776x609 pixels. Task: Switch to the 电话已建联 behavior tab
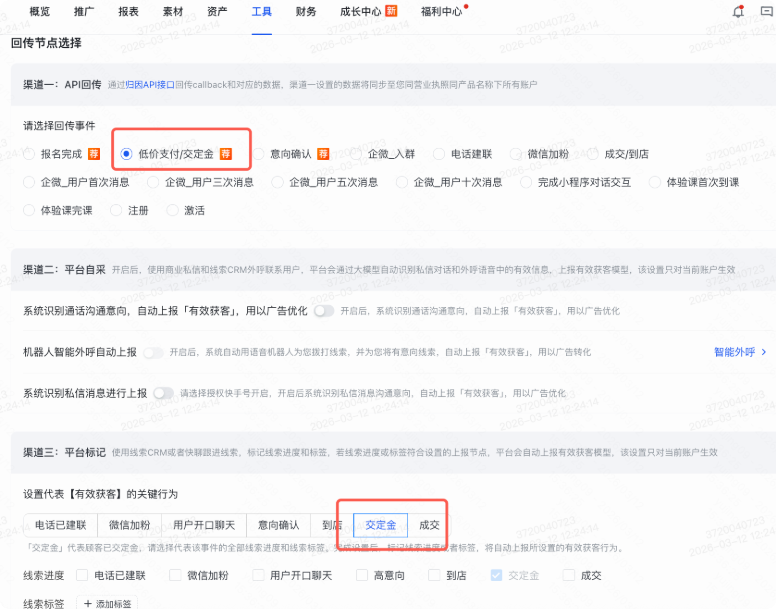coord(60,525)
